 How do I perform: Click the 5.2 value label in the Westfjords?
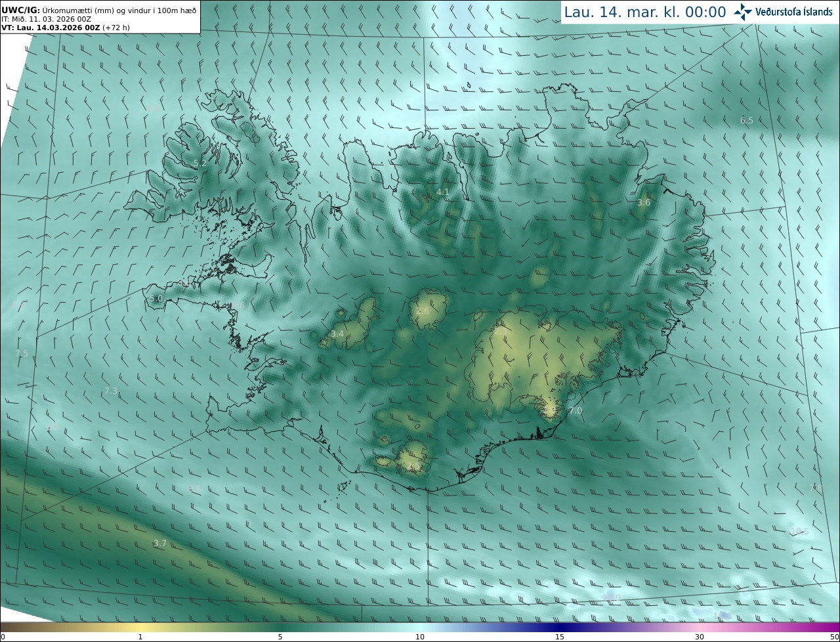point(200,163)
